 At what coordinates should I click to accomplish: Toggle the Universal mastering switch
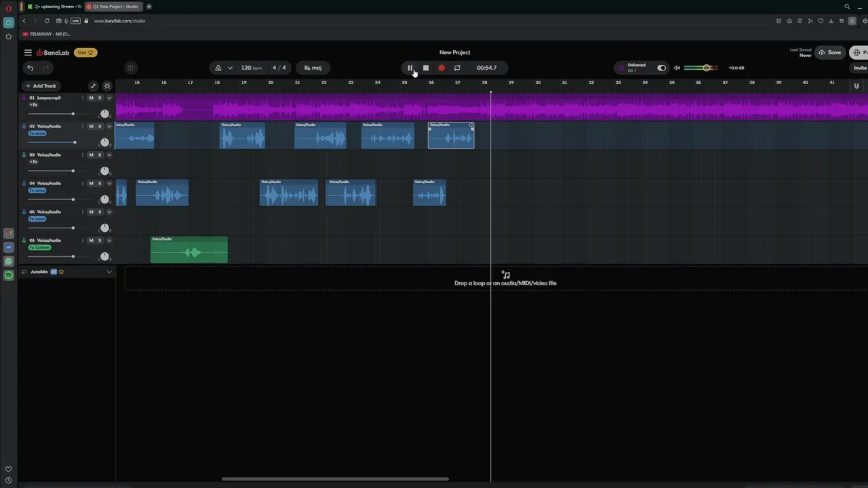[661, 68]
